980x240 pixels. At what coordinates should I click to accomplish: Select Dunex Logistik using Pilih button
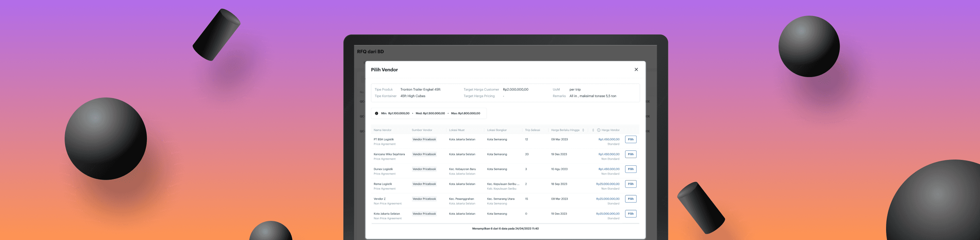pyautogui.click(x=631, y=169)
